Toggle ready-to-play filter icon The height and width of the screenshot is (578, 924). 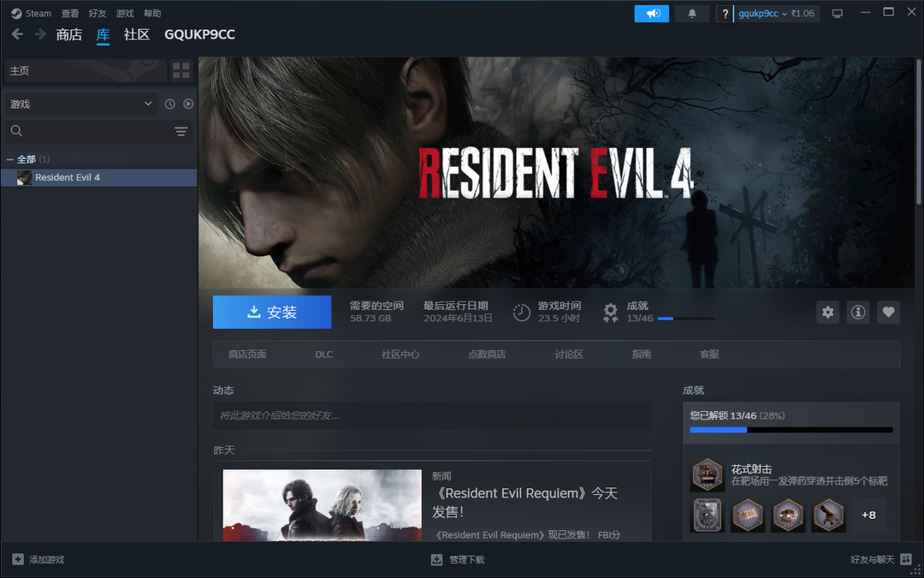188,104
